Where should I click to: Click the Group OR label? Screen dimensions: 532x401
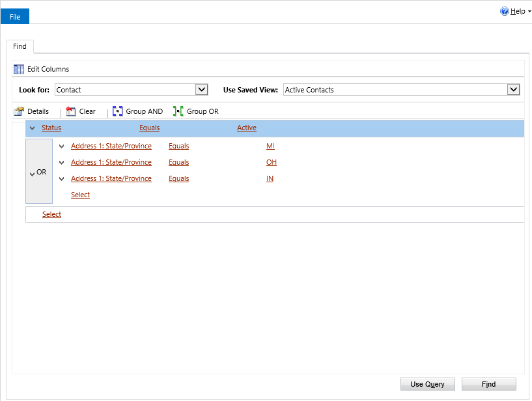coord(203,111)
